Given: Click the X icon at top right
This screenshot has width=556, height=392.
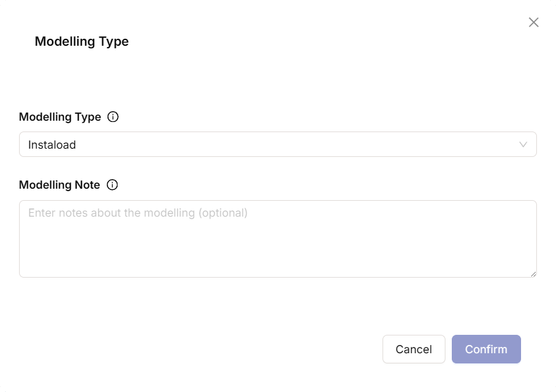Looking at the screenshot, I should [534, 23].
